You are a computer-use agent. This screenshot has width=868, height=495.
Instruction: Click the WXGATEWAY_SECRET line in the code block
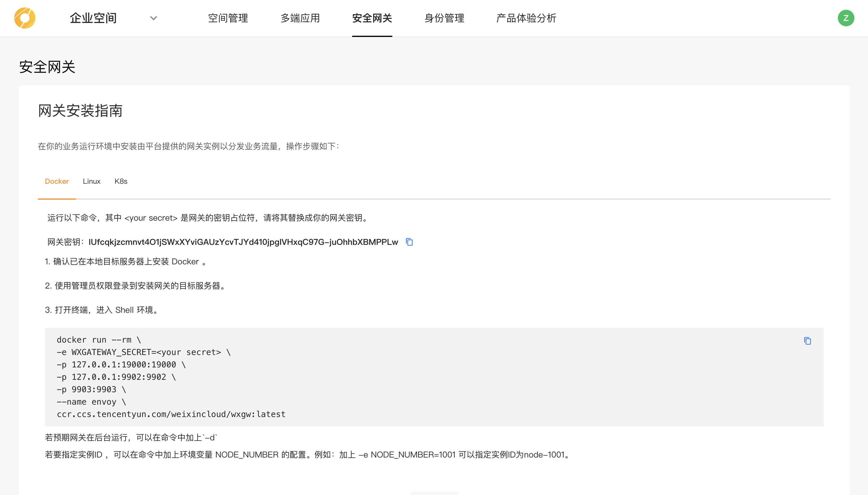144,352
